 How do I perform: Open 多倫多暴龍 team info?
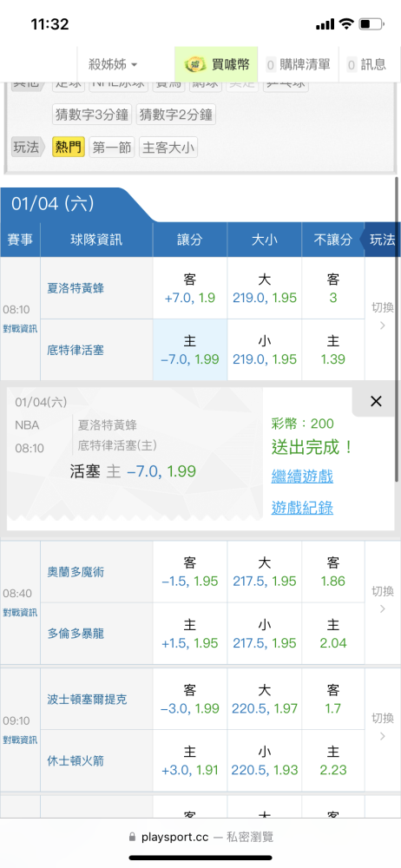click(x=76, y=634)
